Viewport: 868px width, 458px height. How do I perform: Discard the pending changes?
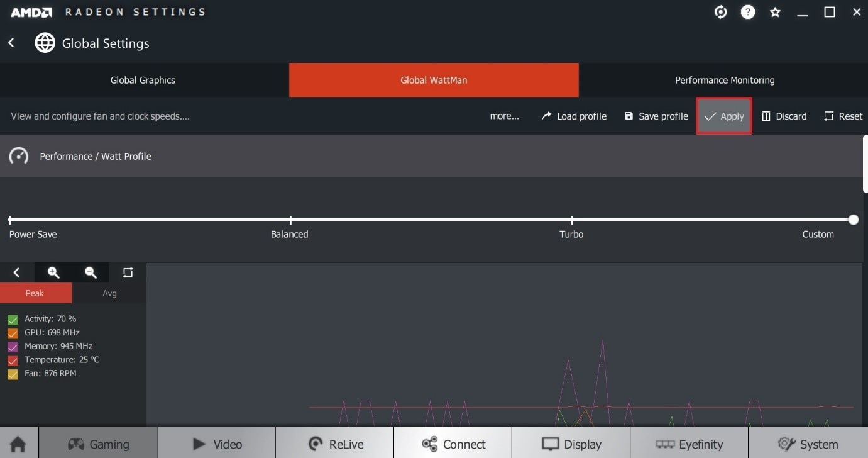[784, 116]
